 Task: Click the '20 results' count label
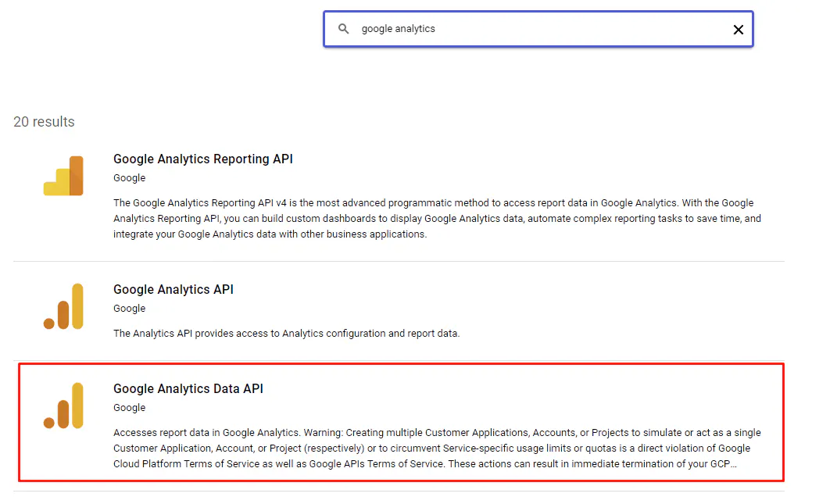(45, 122)
